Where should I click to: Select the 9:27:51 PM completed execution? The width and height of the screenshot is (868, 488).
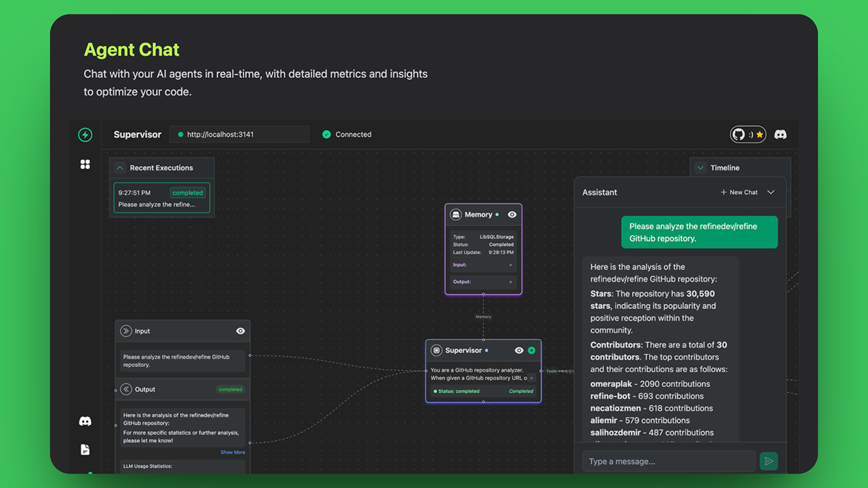(x=162, y=198)
